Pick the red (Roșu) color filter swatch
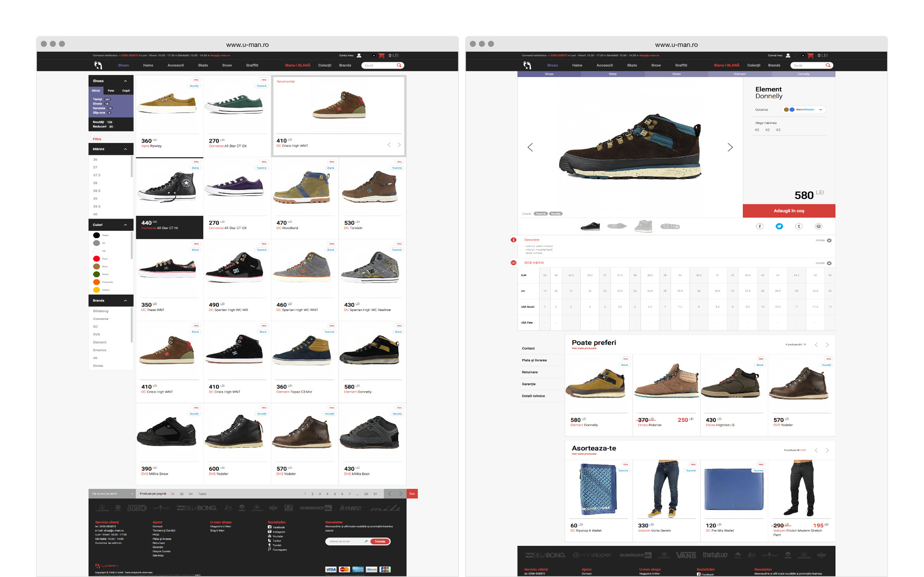This screenshot has width=924, height=577. click(97, 259)
